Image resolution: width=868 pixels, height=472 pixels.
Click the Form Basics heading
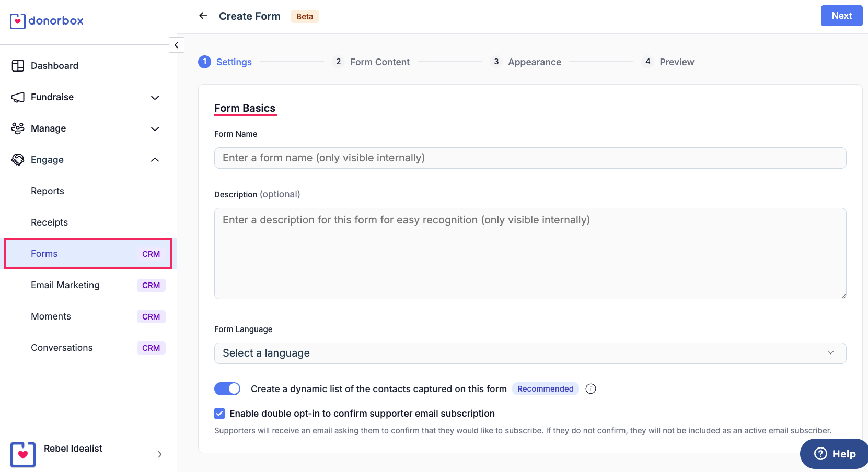point(245,108)
